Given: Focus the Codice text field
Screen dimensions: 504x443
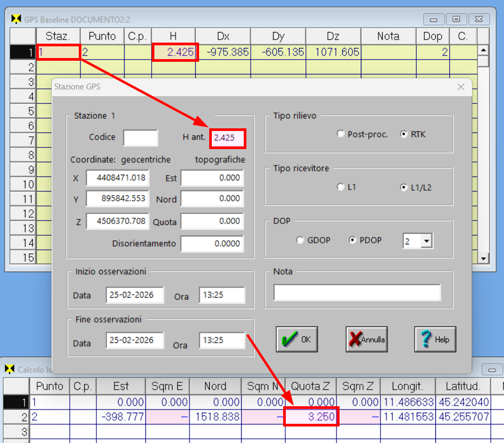Looking at the screenshot, I should tap(141, 137).
